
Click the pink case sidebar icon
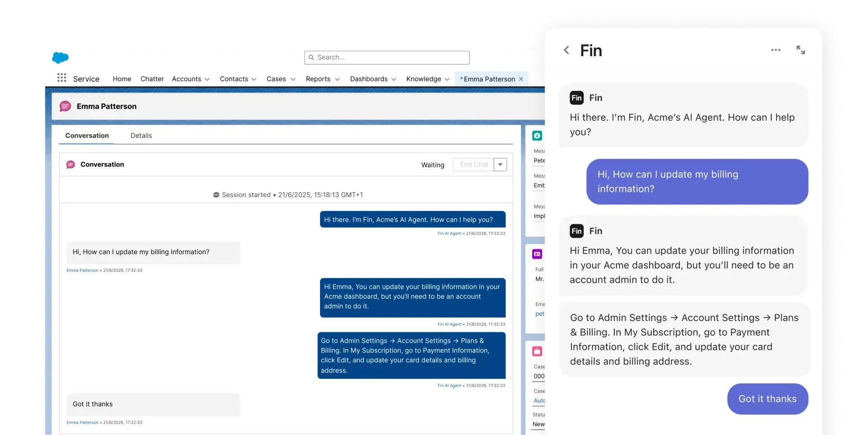[537, 351]
